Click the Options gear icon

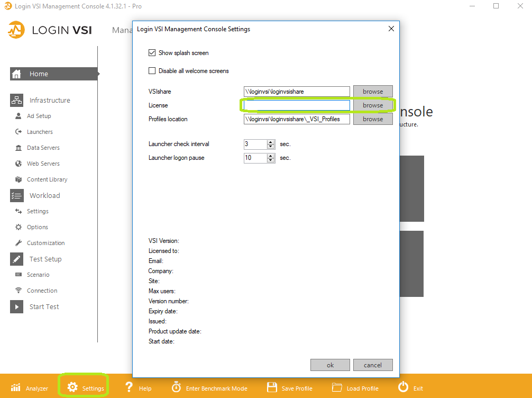pyautogui.click(x=19, y=227)
